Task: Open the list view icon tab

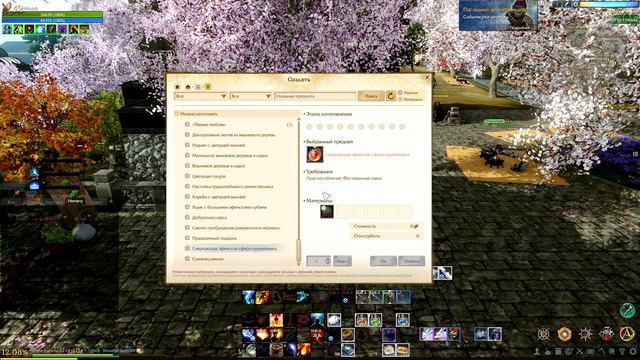Action: point(198,87)
